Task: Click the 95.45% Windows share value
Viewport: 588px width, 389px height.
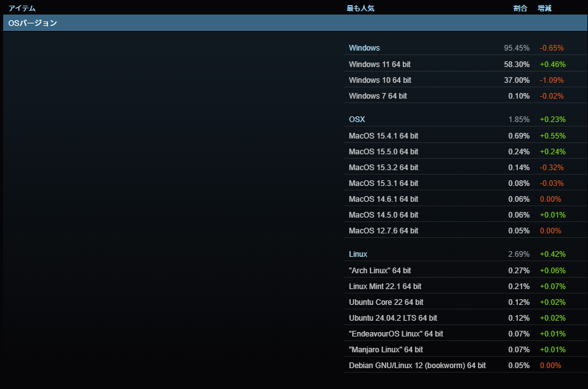Action: point(517,48)
